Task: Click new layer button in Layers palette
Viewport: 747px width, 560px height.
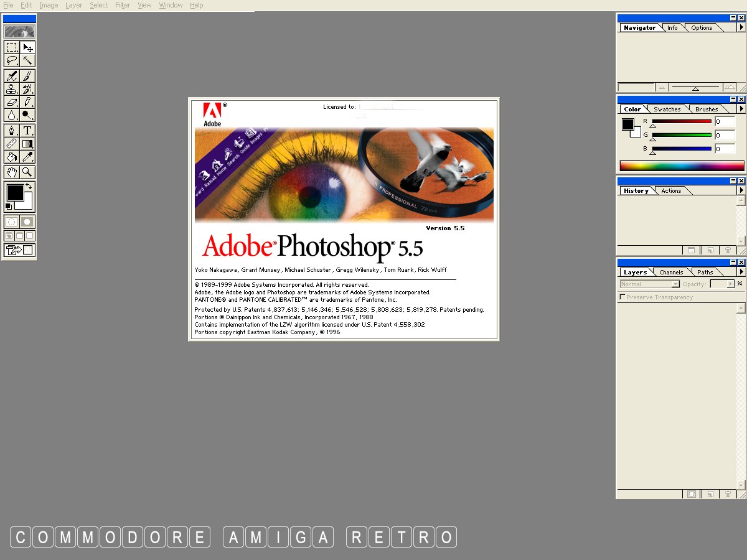Action: [x=710, y=494]
